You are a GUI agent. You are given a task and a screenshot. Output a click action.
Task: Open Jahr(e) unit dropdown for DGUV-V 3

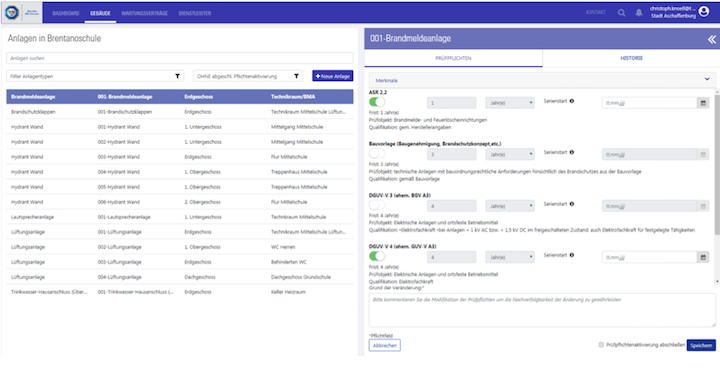point(510,206)
